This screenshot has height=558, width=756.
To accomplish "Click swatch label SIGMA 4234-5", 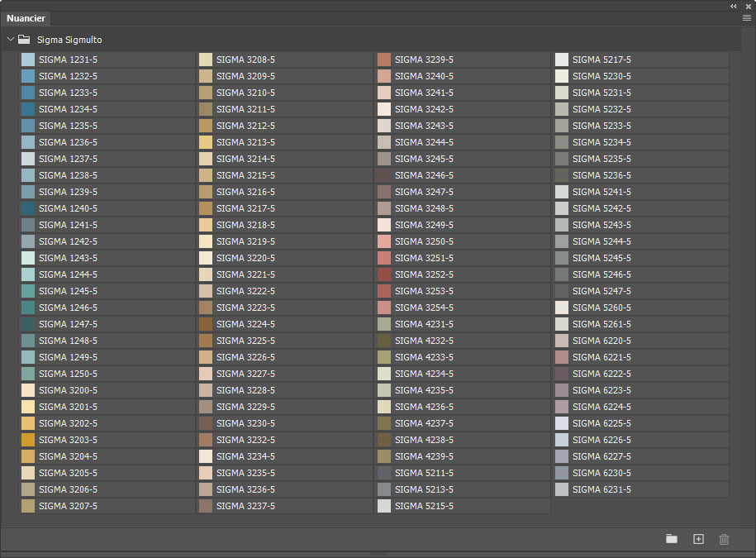I will point(424,374).
